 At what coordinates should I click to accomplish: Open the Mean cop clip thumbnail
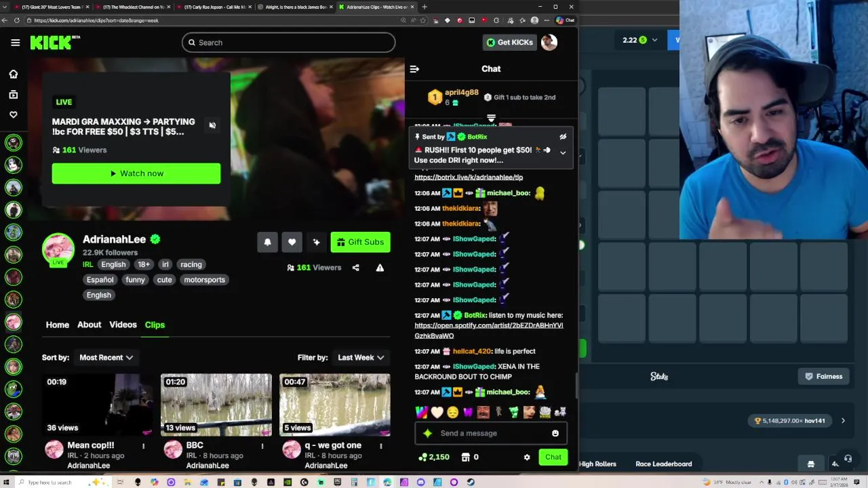tap(97, 405)
